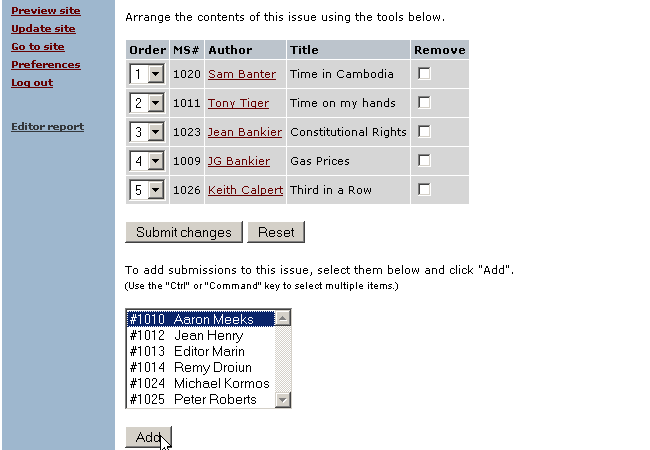Select #1012 Jean Henry submission
The width and height of the screenshot is (650, 450).
pos(200,336)
